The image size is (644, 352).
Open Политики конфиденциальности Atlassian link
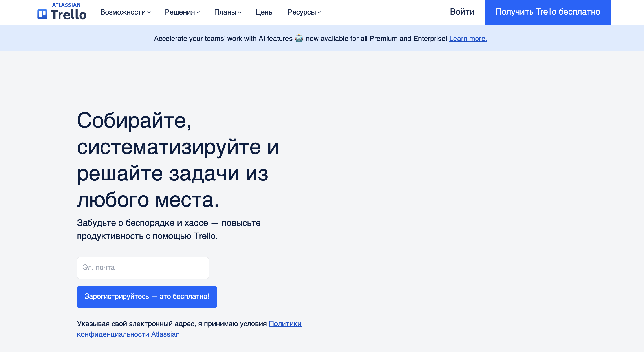pos(189,329)
